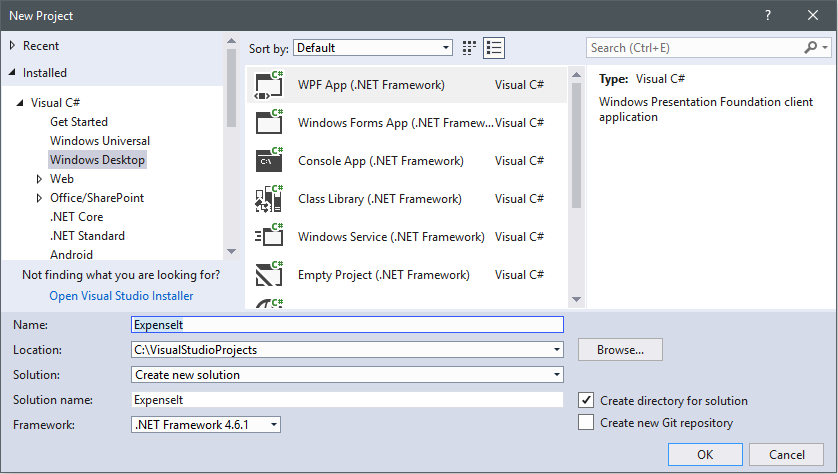Choose the Console App template icon
The height and width of the screenshot is (474, 838).
pyautogui.click(x=269, y=160)
